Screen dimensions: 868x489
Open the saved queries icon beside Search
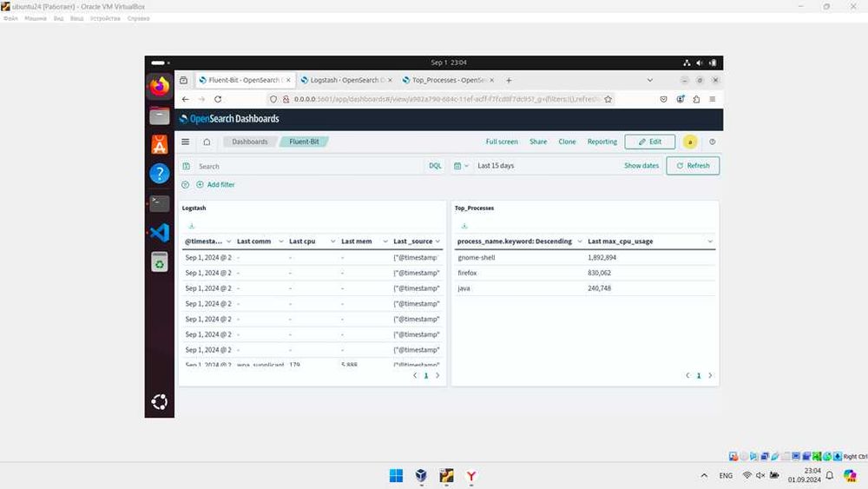tap(187, 166)
